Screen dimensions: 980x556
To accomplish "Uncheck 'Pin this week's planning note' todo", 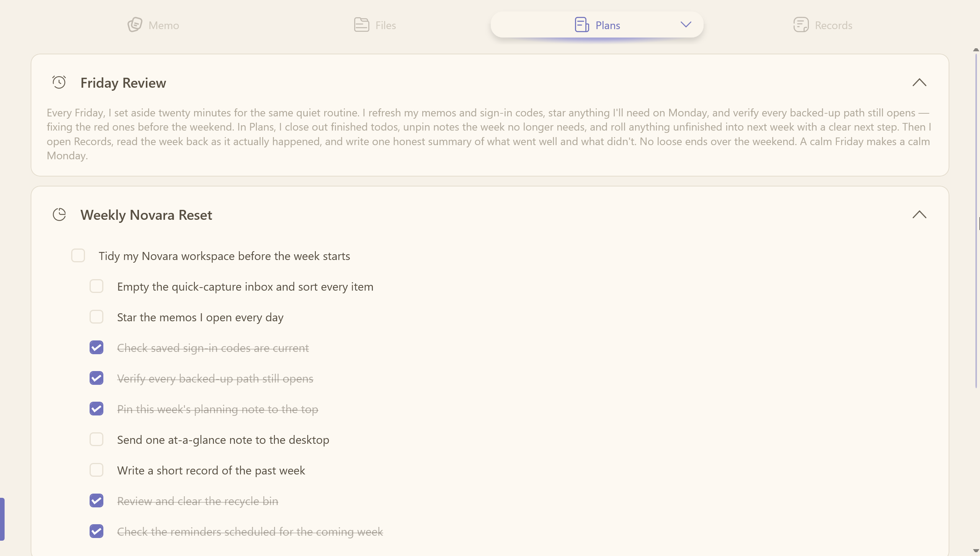I will coord(96,409).
